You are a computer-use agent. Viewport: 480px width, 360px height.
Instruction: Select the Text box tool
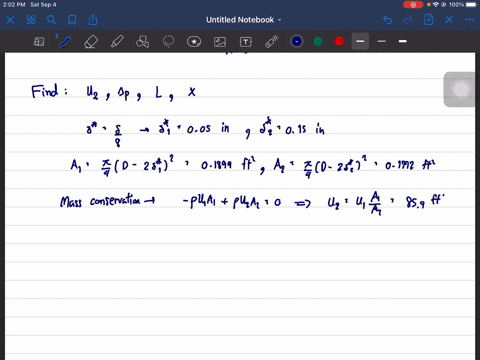246,42
